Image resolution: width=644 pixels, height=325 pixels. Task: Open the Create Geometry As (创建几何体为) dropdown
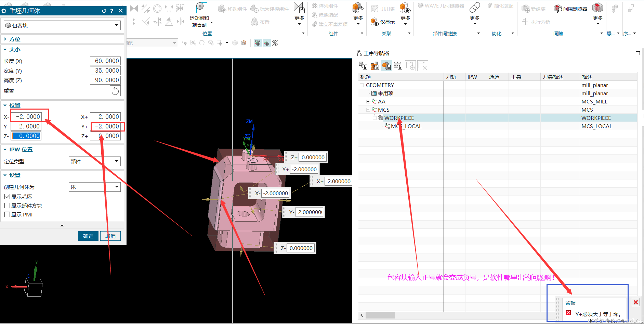coord(95,187)
